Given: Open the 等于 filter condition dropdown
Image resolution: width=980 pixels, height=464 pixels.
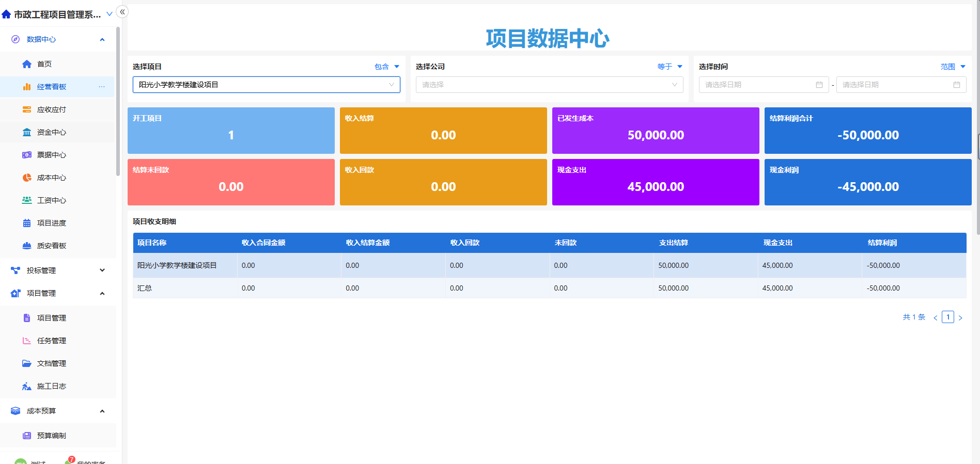Looking at the screenshot, I should click(670, 67).
